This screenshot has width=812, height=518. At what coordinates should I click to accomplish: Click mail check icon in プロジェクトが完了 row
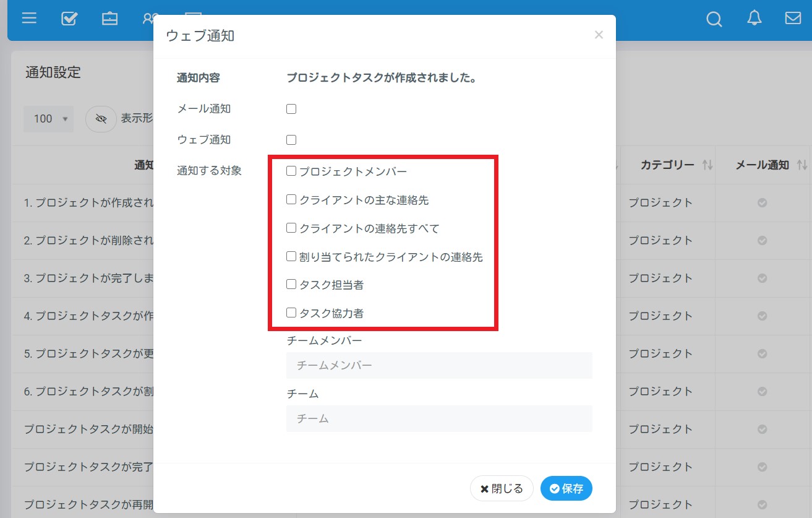click(x=763, y=278)
